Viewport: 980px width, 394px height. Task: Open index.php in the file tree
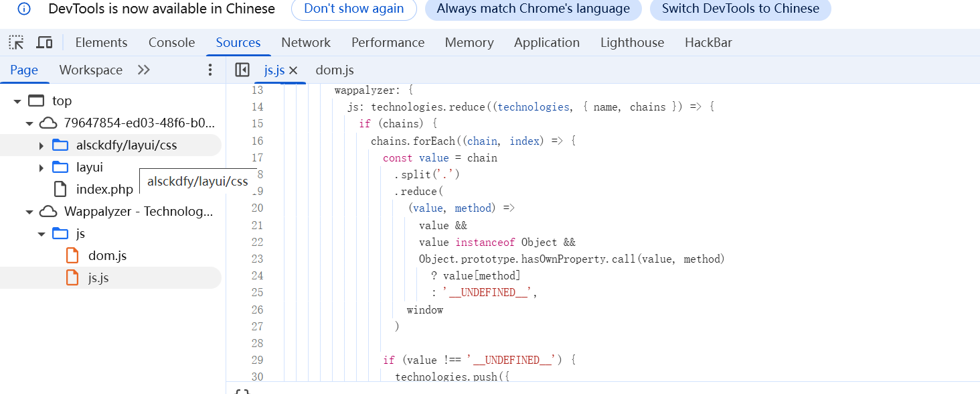104,190
